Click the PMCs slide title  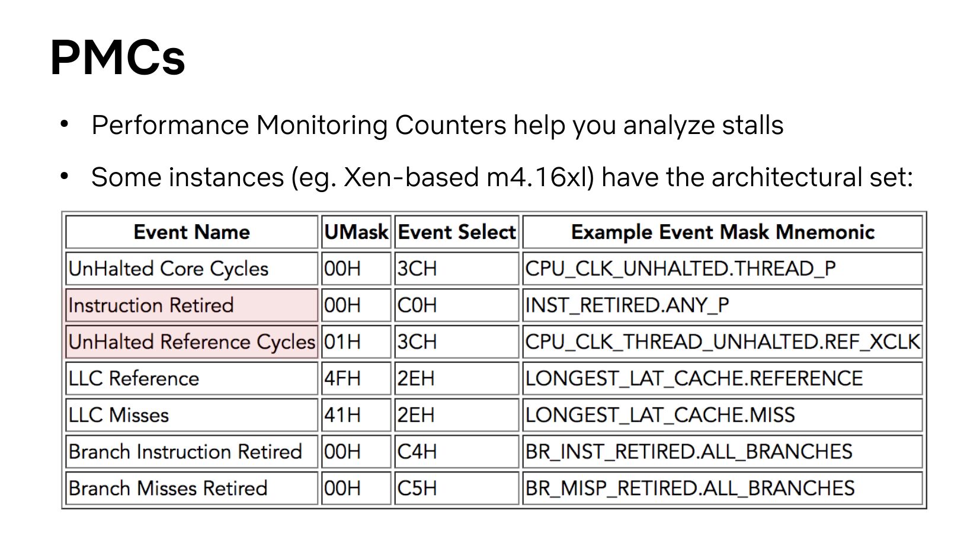(117, 58)
